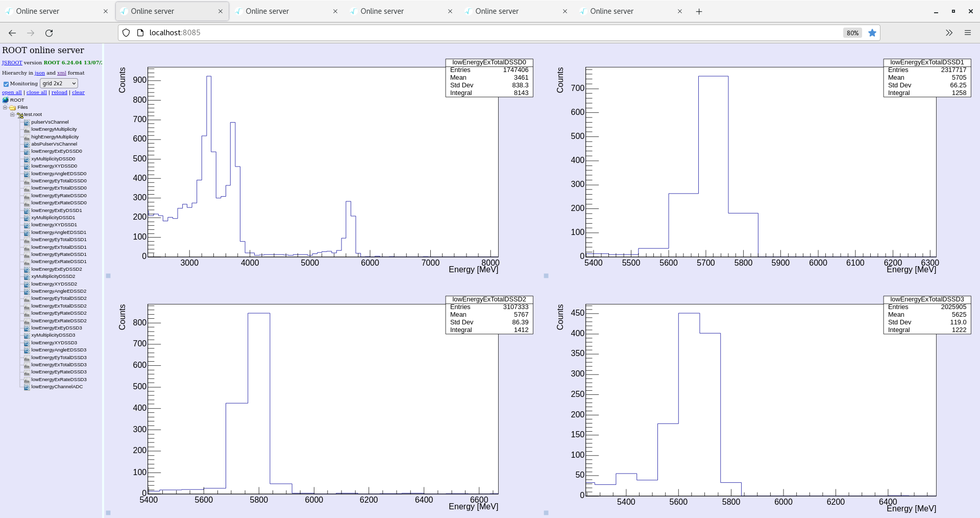Open the hierarchy in json format link
980x518 pixels.
click(x=39, y=73)
